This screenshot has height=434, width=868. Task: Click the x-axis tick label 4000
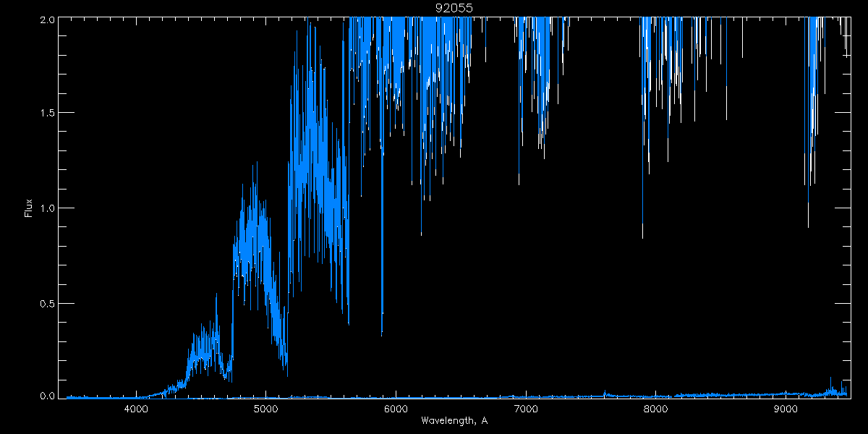coord(136,409)
